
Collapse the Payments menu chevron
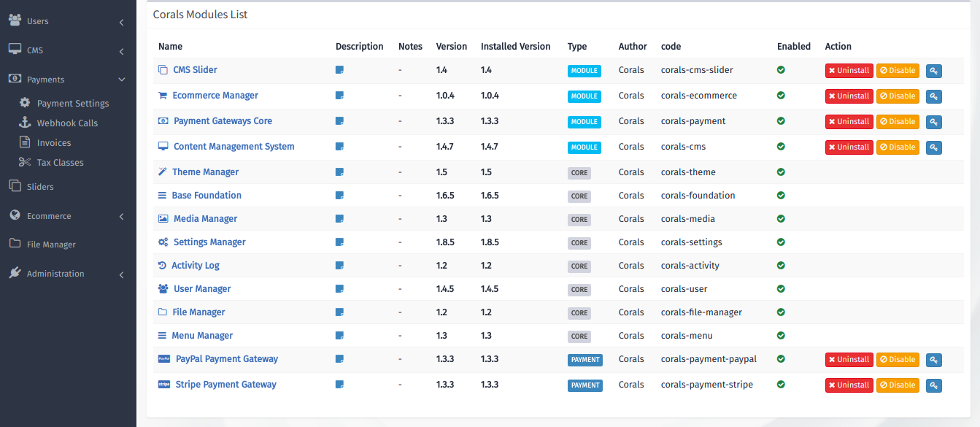point(121,80)
